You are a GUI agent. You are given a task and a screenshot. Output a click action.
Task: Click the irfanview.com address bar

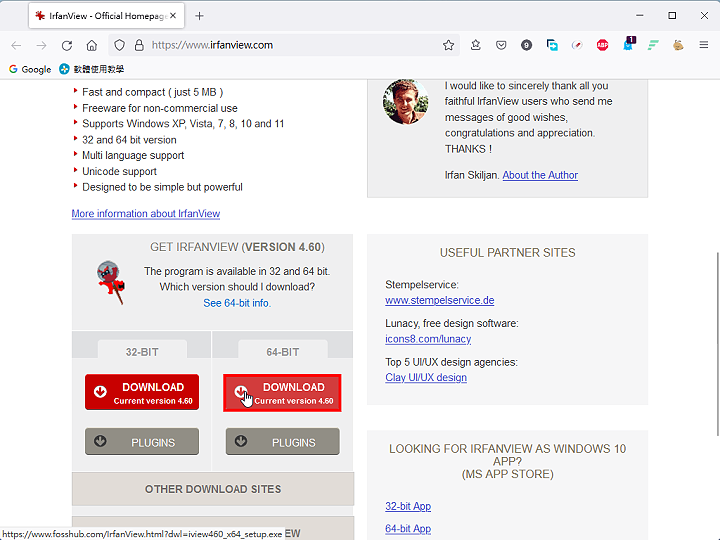point(285,45)
